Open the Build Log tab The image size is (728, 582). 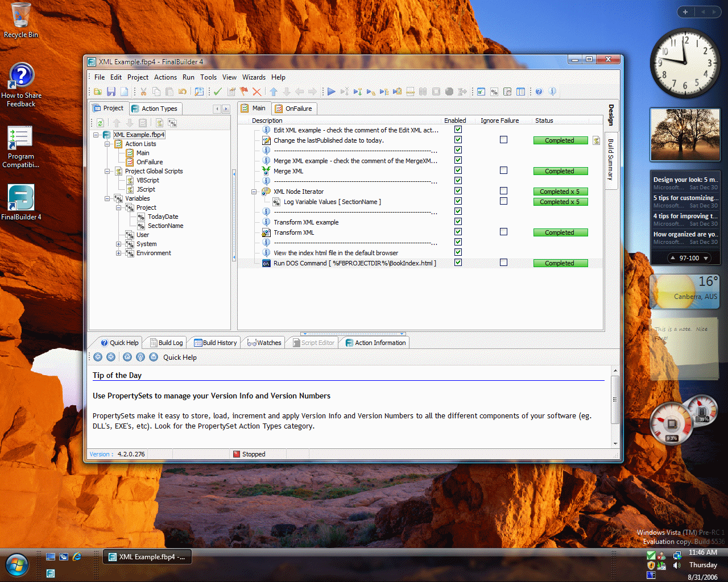point(166,343)
